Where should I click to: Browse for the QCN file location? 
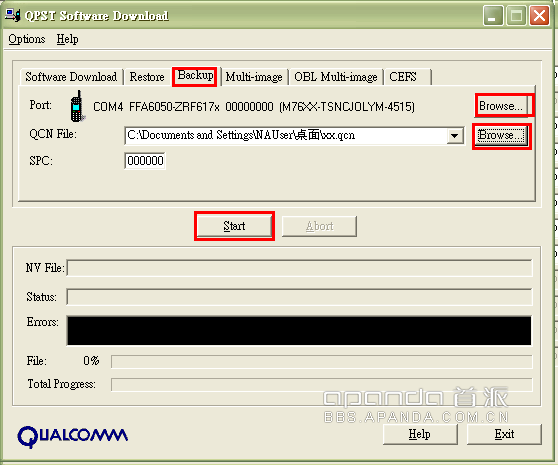point(501,135)
